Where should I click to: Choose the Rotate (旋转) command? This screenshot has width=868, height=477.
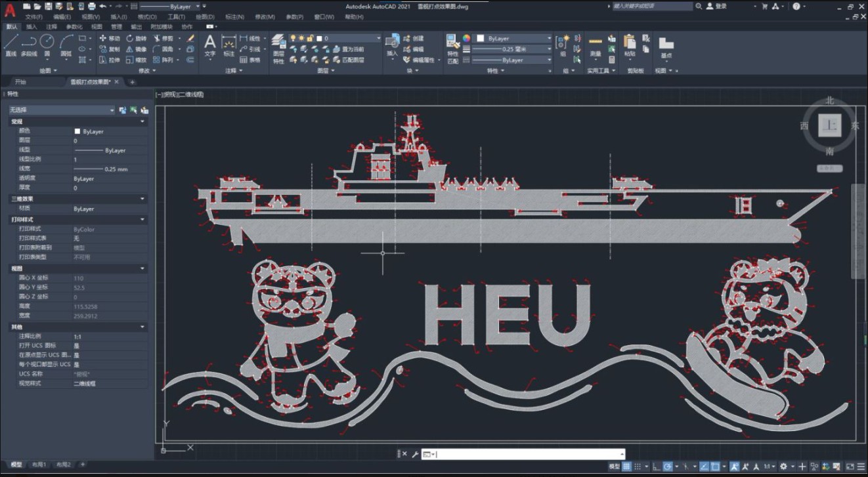[137, 38]
